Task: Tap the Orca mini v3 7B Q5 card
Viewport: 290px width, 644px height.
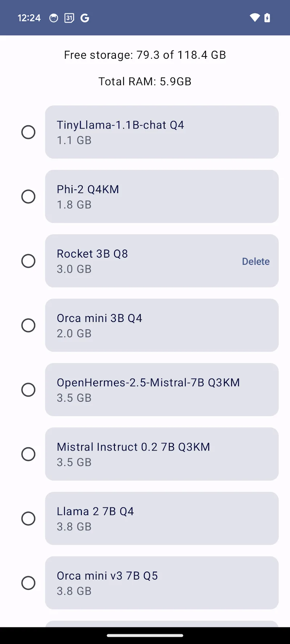Action: click(x=162, y=583)
